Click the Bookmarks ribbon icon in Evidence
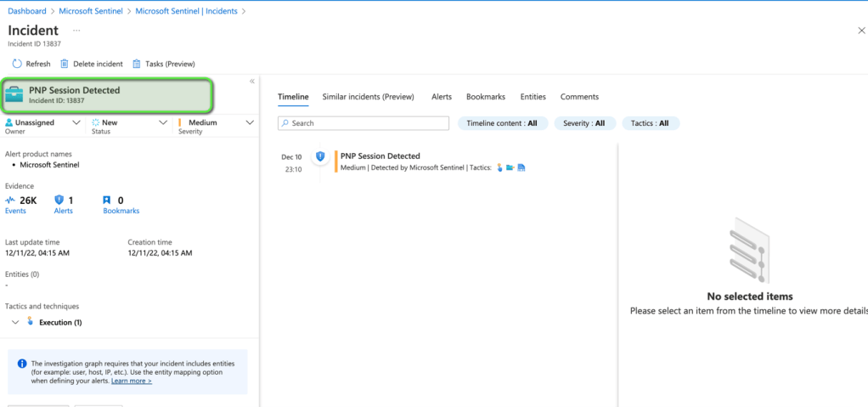Viewport: 868px width, 407px height. (107, 200)
